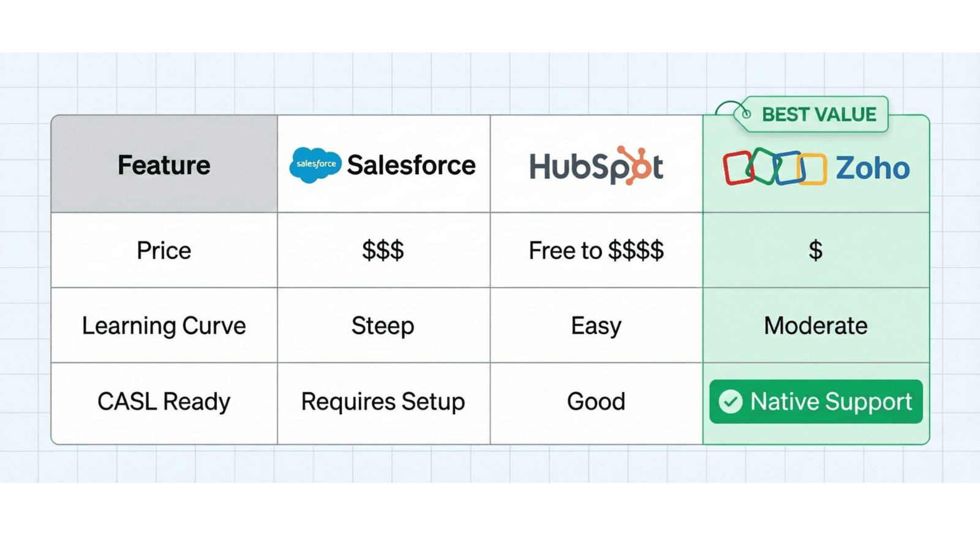Screen dimensions: 980x535
Task: Select the Feature header cell
Action: point(164,165)
